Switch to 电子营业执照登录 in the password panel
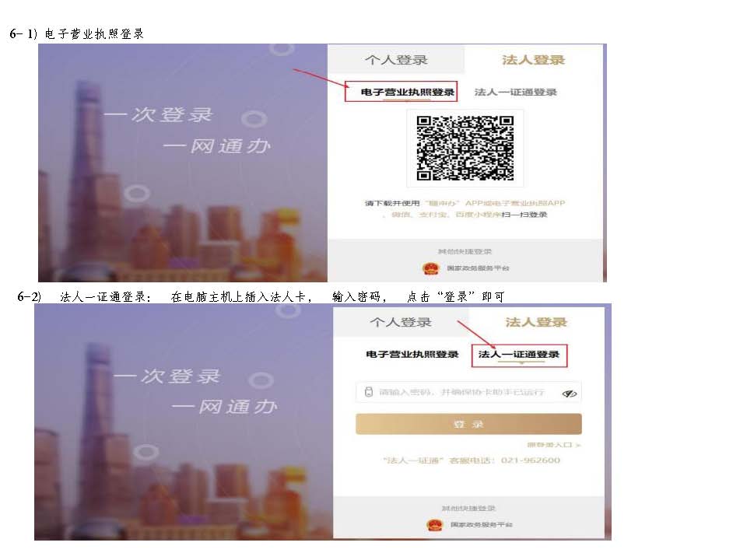This screenshot has height=560, width=747. click(x=412, y=355)
